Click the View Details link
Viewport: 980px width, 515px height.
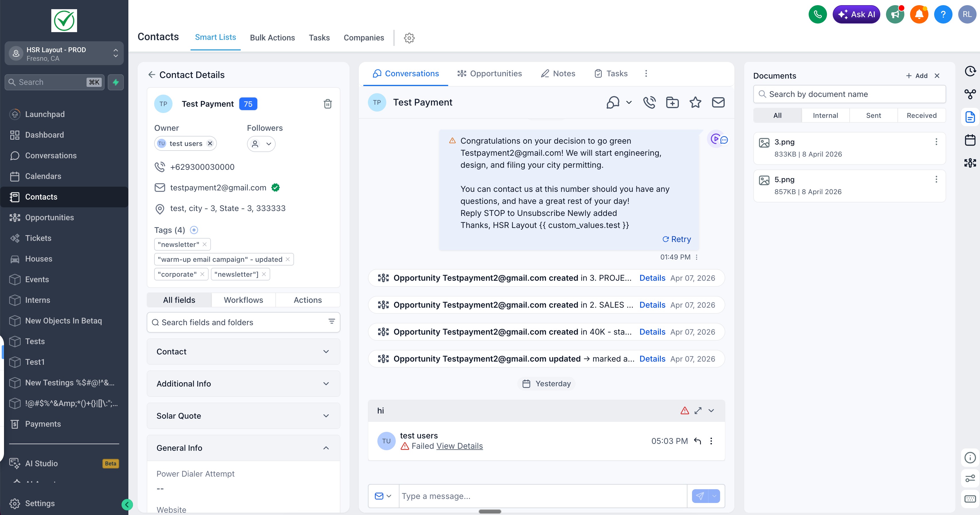coord(460,446)
